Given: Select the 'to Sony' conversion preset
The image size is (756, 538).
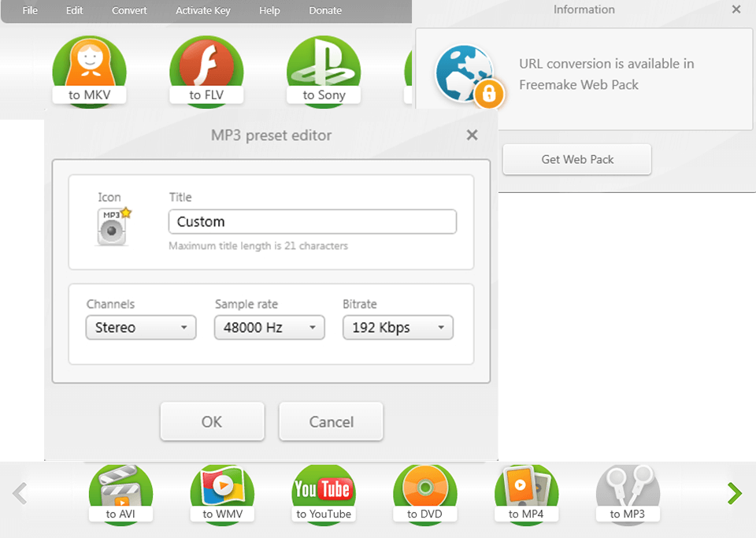Looking at the screenshot, I should click(x=323, y=71).
